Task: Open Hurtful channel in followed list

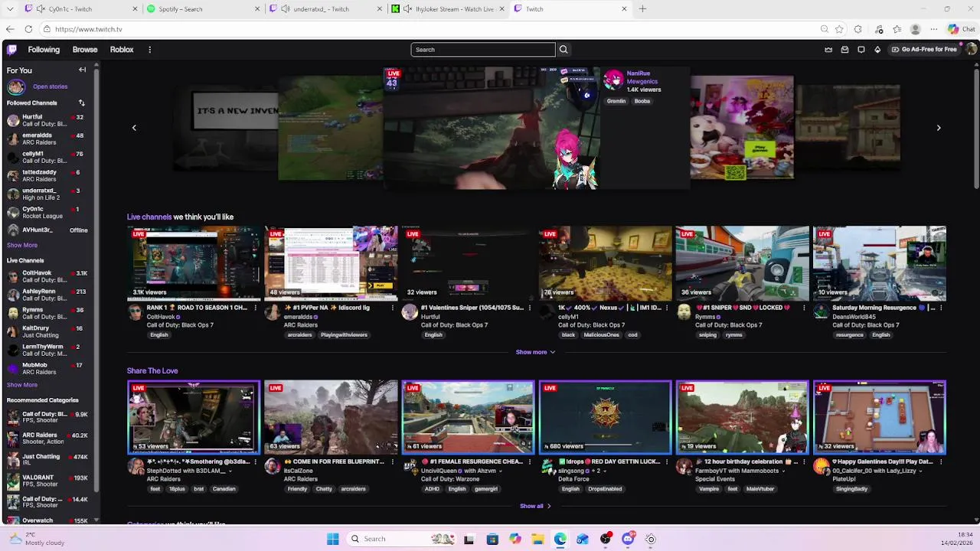Action: point(46,120)
